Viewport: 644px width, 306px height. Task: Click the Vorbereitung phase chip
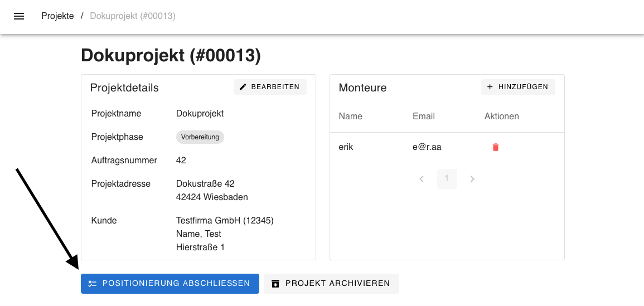(200, 137)
